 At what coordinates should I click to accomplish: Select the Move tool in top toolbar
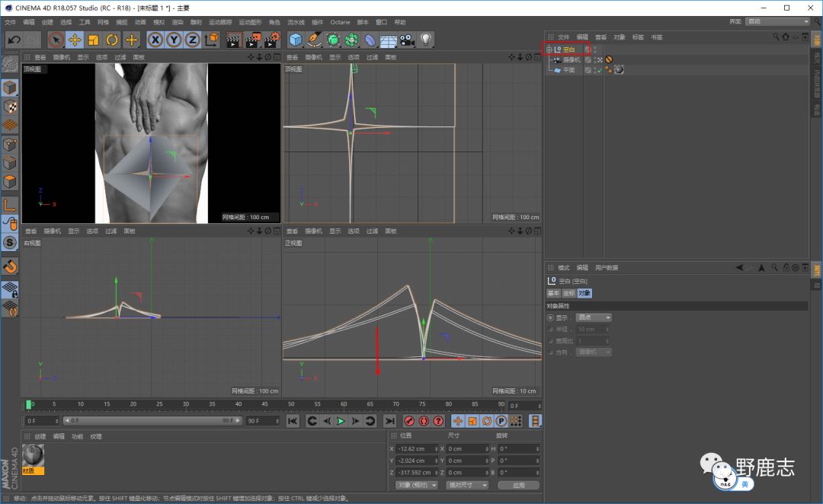pos(75,40)
